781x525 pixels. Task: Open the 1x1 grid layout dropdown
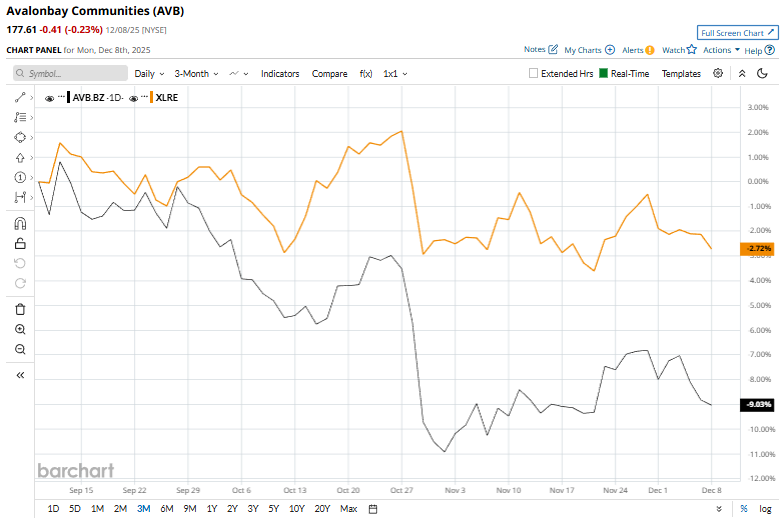click(x=395, y=74)
